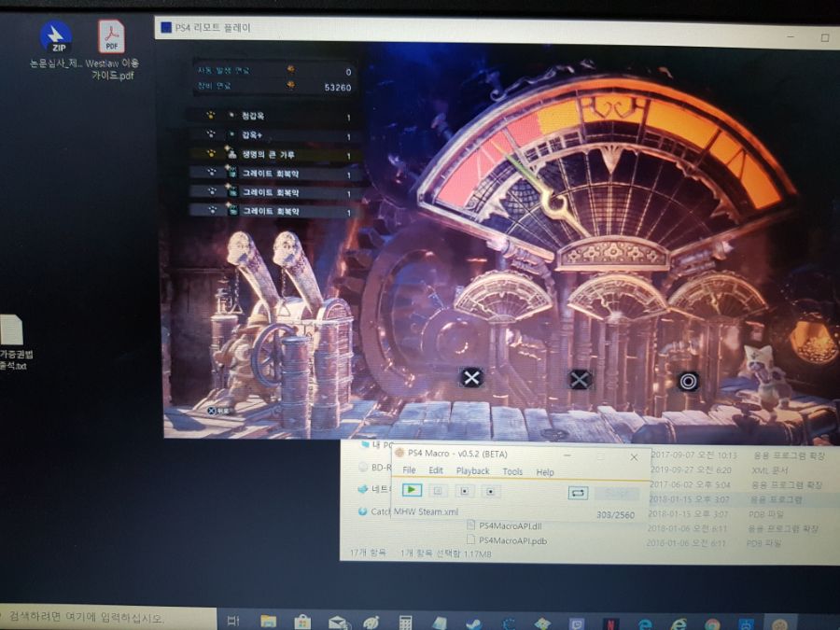Select PS4MacroAPI.dll in the file explorer
840x630 pixels.
pos(504,525)
